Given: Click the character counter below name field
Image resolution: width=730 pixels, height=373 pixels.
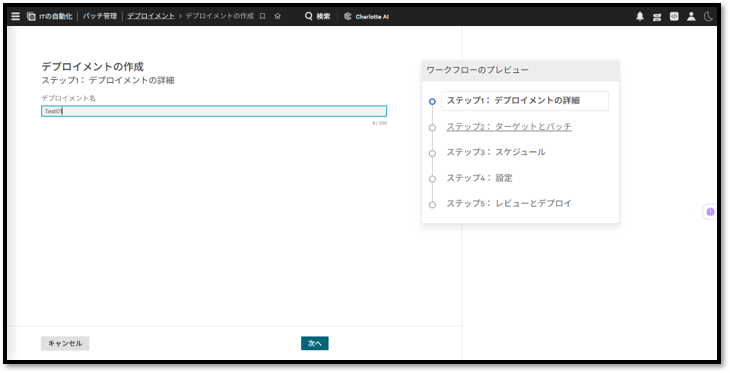Looking at the screenshot, I should (379, 123).
